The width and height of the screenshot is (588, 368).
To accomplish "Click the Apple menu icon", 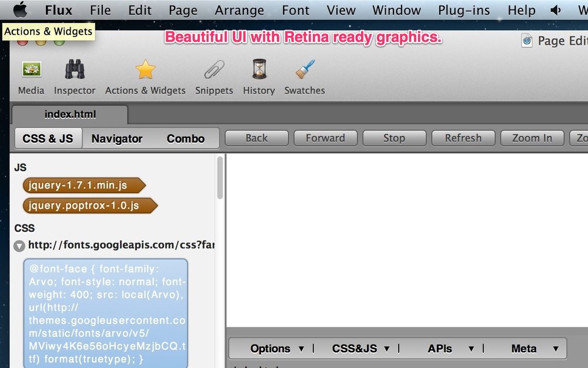I will click(x=20, y=10).
